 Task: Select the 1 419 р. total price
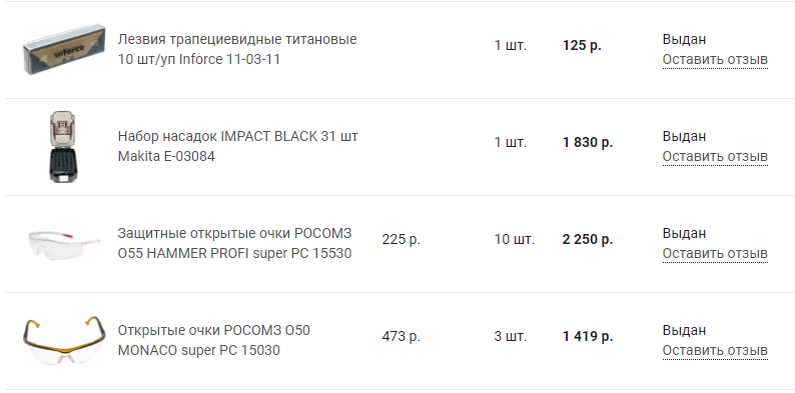tap(588, 336)
